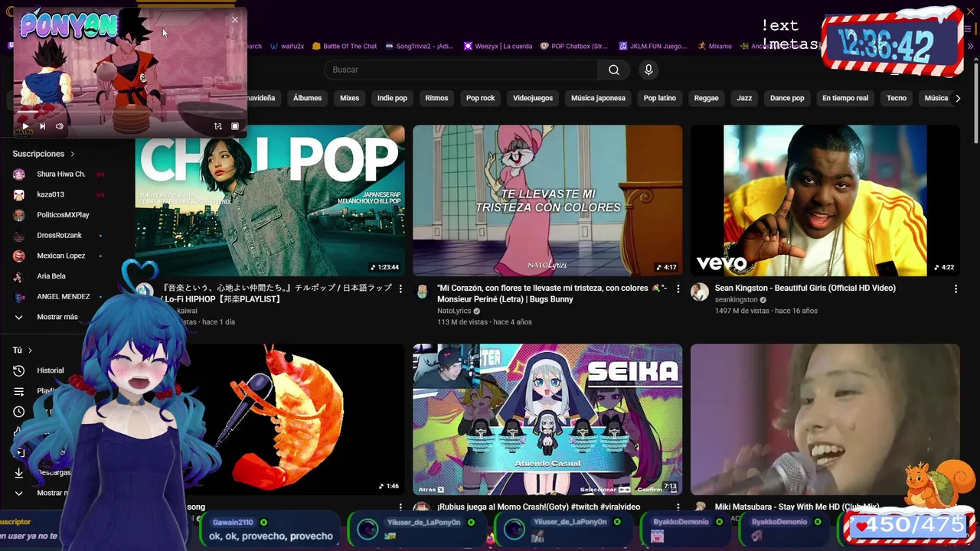Select the Ritmos filter chip
Image resolution: width=980 pixels, height=551 pixels.
point(436,98)
